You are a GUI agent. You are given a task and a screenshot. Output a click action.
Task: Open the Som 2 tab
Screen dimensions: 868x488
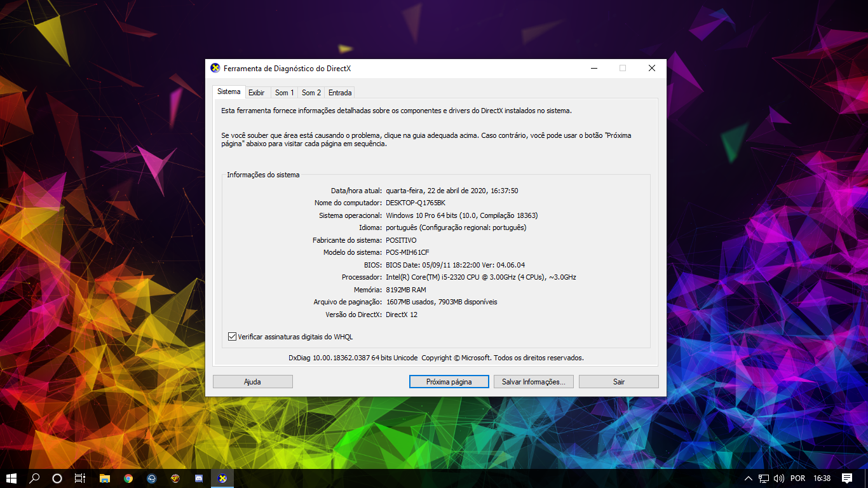click(x=311, y=93)
